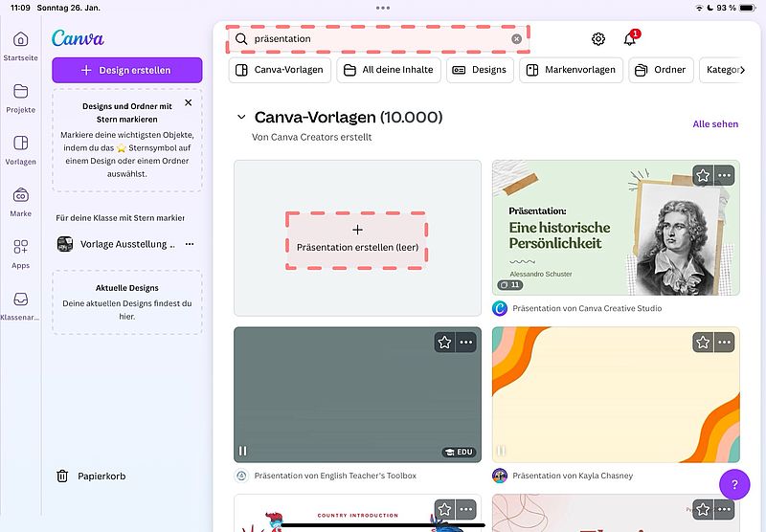The height and width of the screenshot is (532, 766).
Task: Click Präsentation erstellen (leer)
Action: tap(357, 239)
